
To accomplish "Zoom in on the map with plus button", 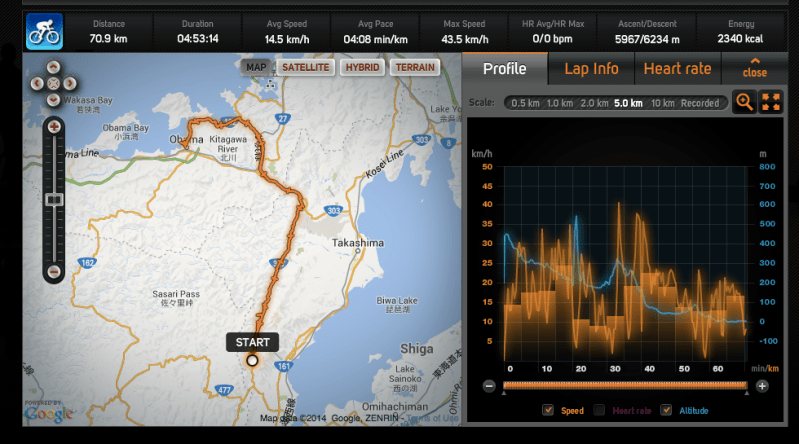I will point(54,127).
